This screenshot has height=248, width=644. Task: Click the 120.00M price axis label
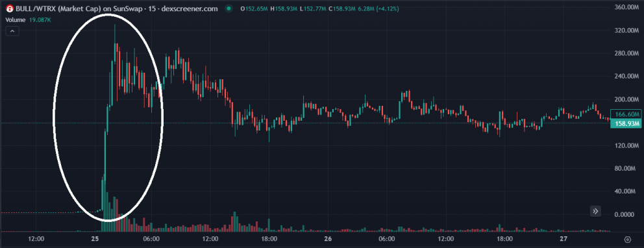(x=626, y=145)
